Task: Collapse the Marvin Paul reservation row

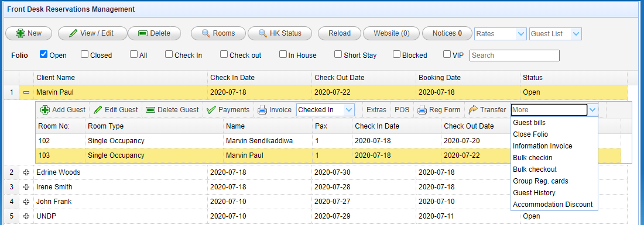Action: [x=27, y=92]
